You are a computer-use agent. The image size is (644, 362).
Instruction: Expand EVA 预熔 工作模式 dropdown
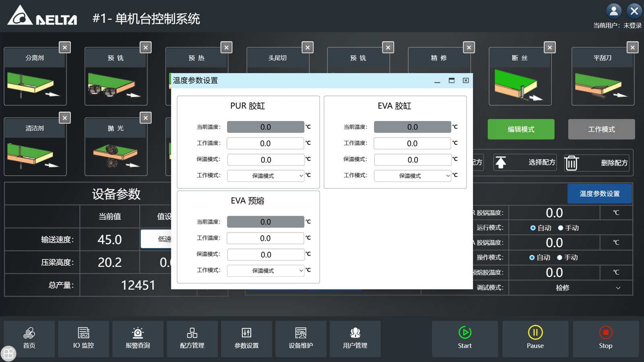click(x=266, y=271)
